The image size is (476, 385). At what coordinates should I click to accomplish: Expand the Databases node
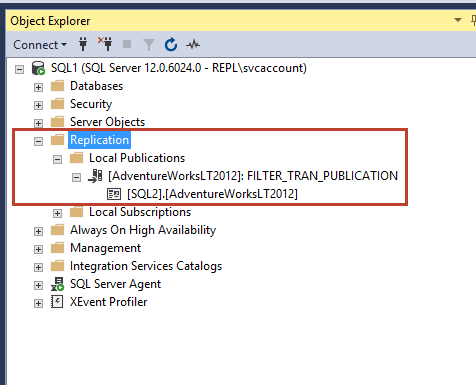tap(38, 87)
